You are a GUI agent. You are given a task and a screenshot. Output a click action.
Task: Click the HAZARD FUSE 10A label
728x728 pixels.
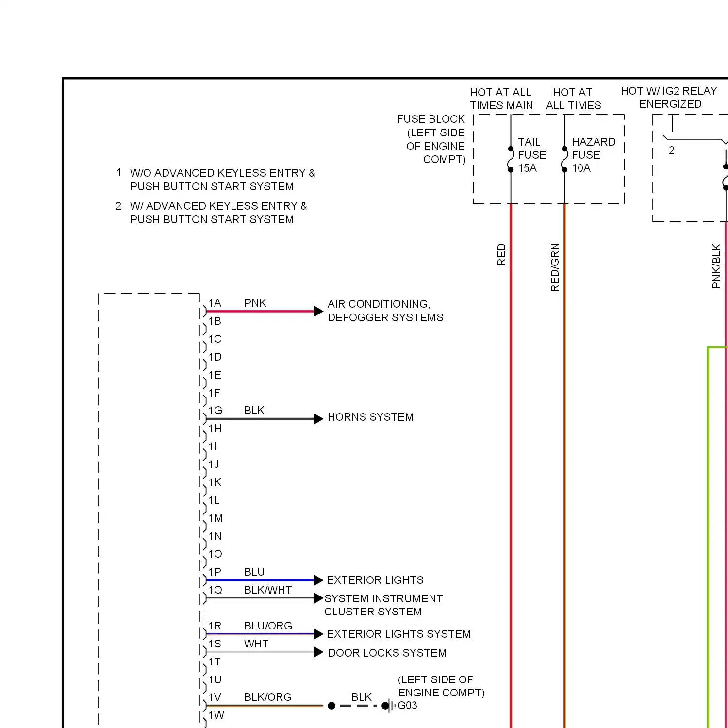(594, 155)
